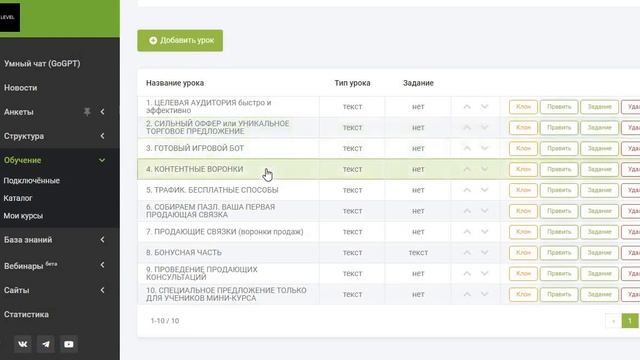Move lesson 8 БОНУСНАЯ ЧАСТЬ up
The image size is (640, 360).
[467, 252]
